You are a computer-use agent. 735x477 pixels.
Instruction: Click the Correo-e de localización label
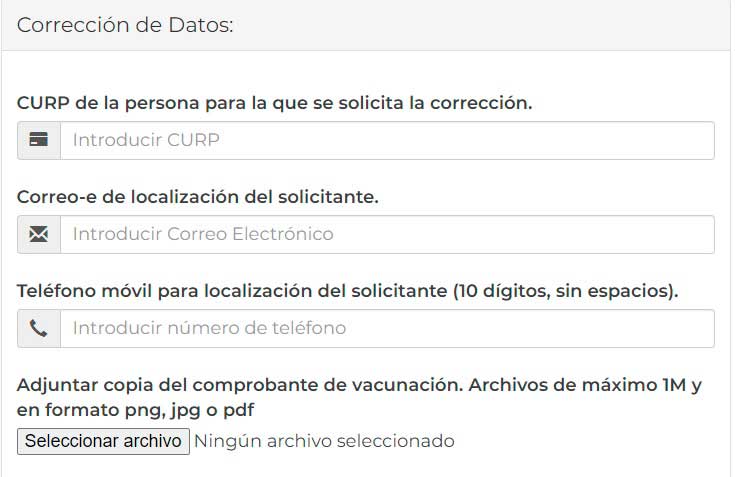198,197
